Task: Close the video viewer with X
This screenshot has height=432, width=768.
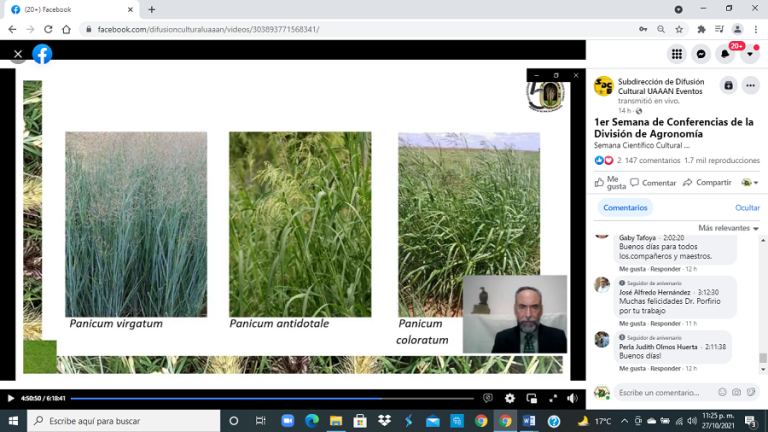Action: [17, 54]
